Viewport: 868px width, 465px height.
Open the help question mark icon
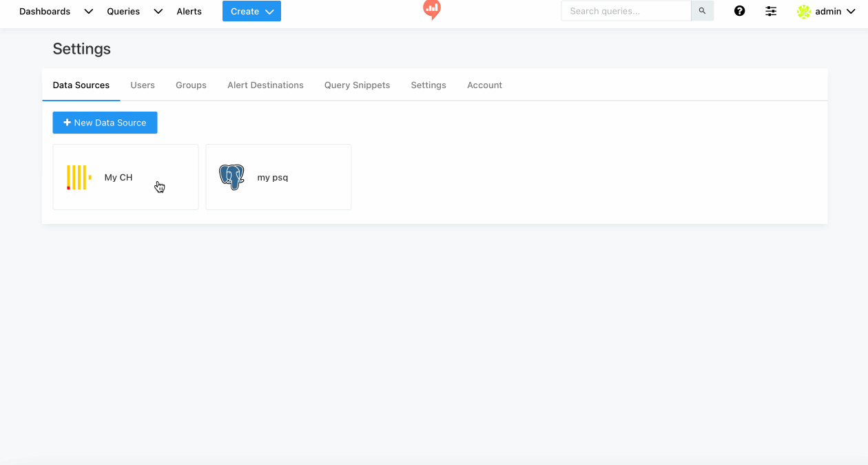[x=740, y=11]
